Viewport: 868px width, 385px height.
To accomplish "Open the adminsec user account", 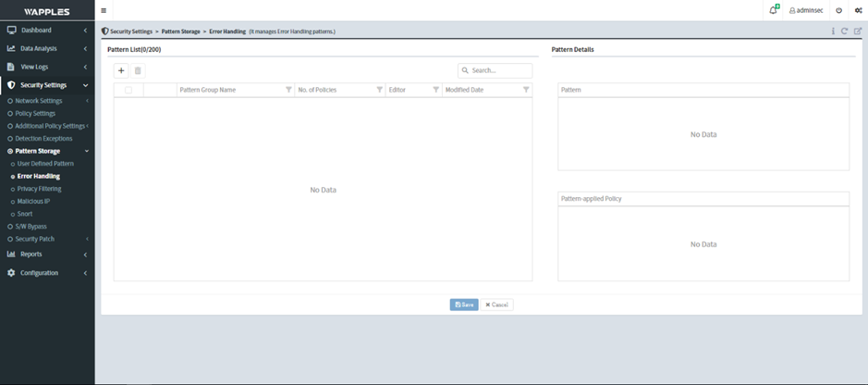I will (x=806, y=10).
